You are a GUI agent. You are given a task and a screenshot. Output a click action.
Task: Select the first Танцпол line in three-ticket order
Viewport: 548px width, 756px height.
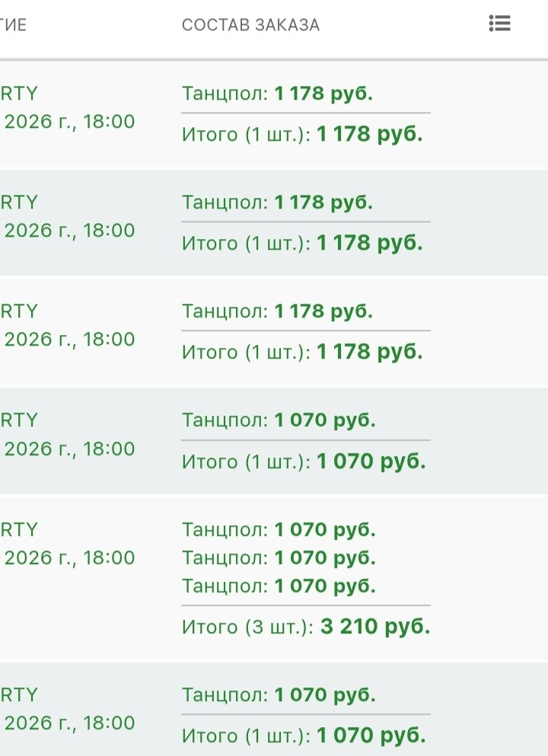pyautogui.click(x=279, y=529)
